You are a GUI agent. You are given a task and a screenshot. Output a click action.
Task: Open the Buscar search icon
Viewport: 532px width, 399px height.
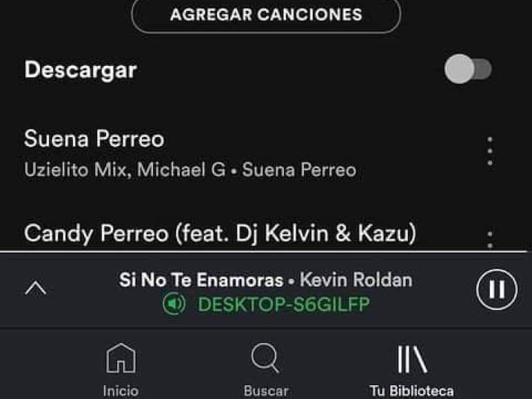(266, 358)
